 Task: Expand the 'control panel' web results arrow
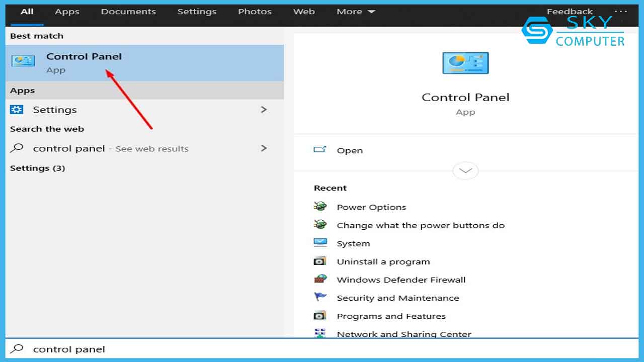point(264,148)
